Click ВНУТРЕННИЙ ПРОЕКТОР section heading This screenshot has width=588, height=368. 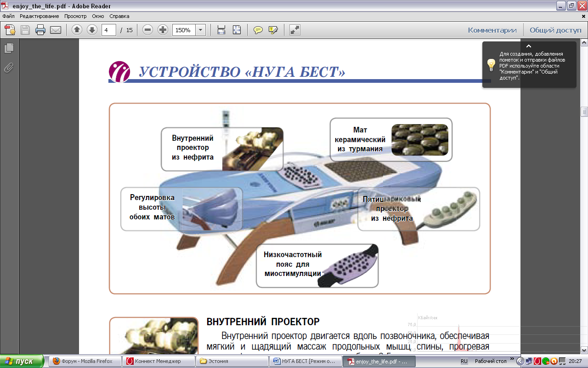coord(263,321)
